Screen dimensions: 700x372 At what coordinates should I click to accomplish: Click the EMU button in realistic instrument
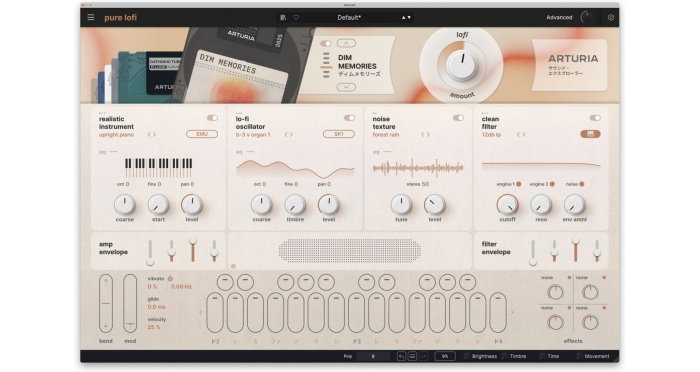(202, 134)
